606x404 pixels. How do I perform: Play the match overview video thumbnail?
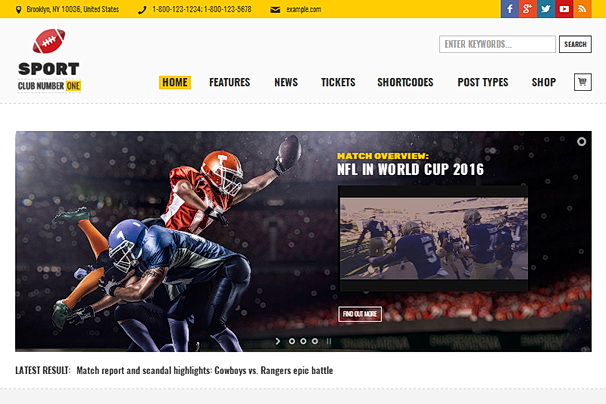[x=433, y=238]
